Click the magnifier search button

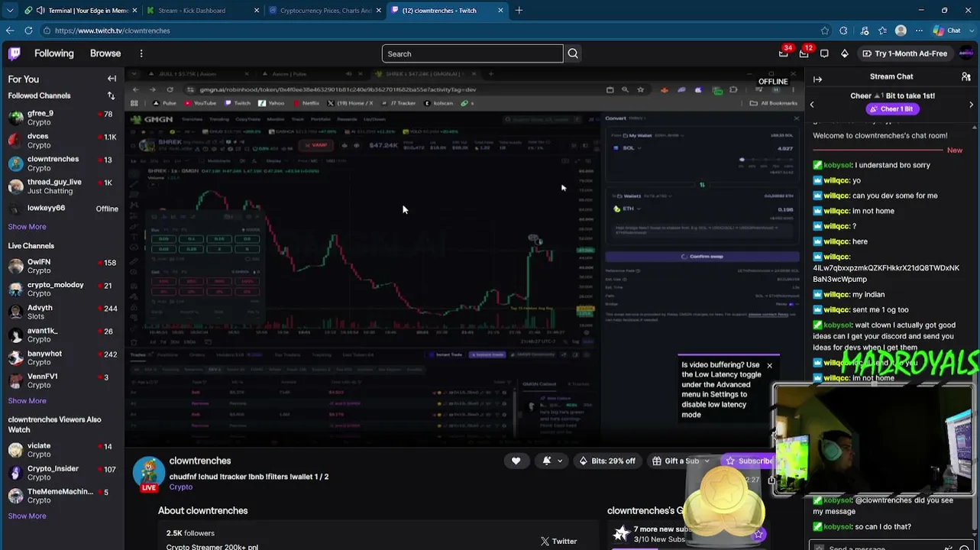(x=573, y=53)
